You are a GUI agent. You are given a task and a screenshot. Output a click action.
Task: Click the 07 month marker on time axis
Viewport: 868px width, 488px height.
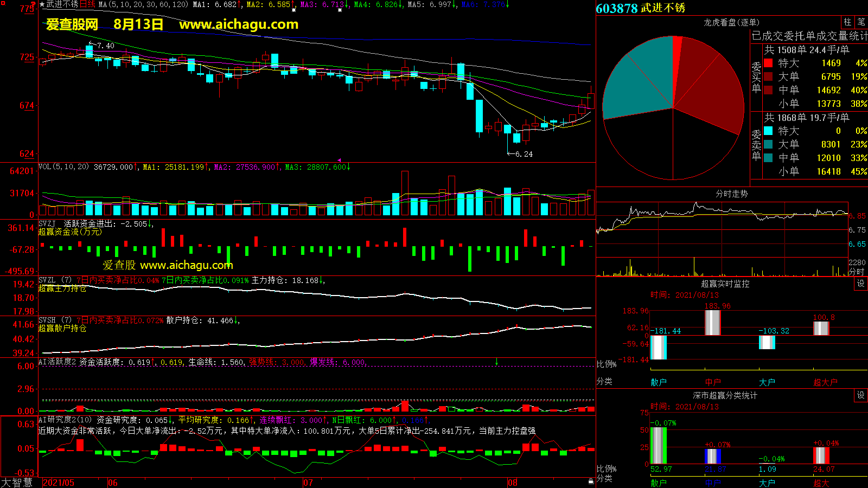308,483
